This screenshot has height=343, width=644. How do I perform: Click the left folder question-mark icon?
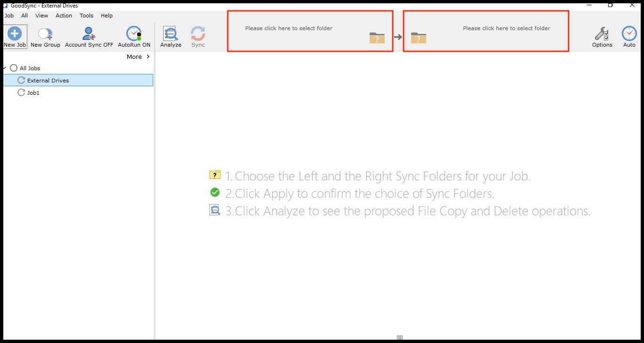tap(377, 38)
